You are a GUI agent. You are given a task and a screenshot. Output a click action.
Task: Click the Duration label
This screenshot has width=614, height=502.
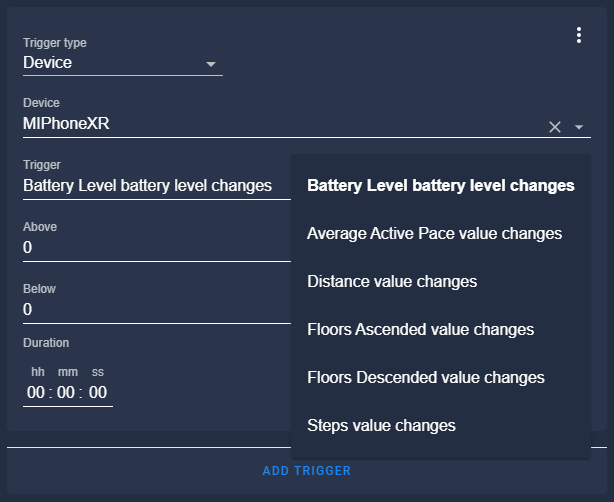pyautogui.click(x=46, y=343)
